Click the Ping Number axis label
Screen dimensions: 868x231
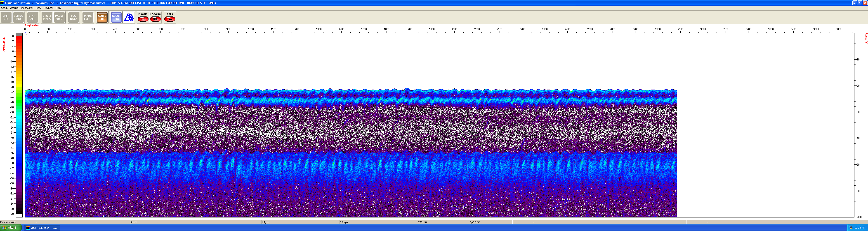32,25
